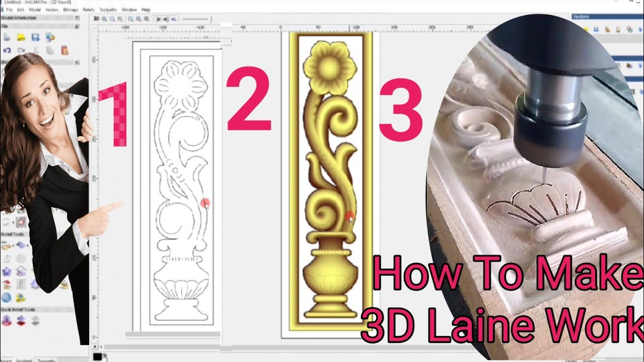
Task: Click the Import file icon beside Save
Action: point(50,37)
